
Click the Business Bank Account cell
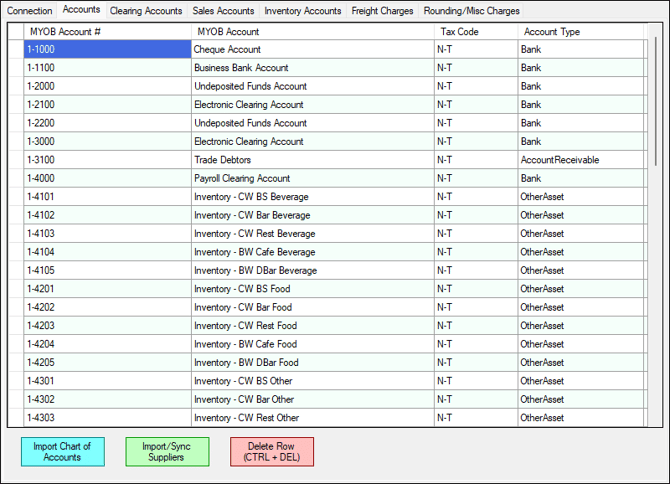[x=312, y=67]
